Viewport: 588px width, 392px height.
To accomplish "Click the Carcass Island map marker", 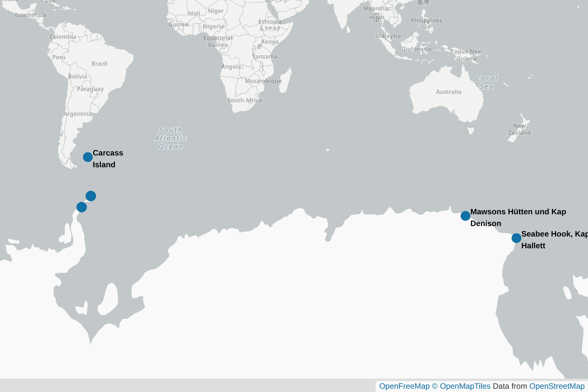I will click(x=88, y=157).
